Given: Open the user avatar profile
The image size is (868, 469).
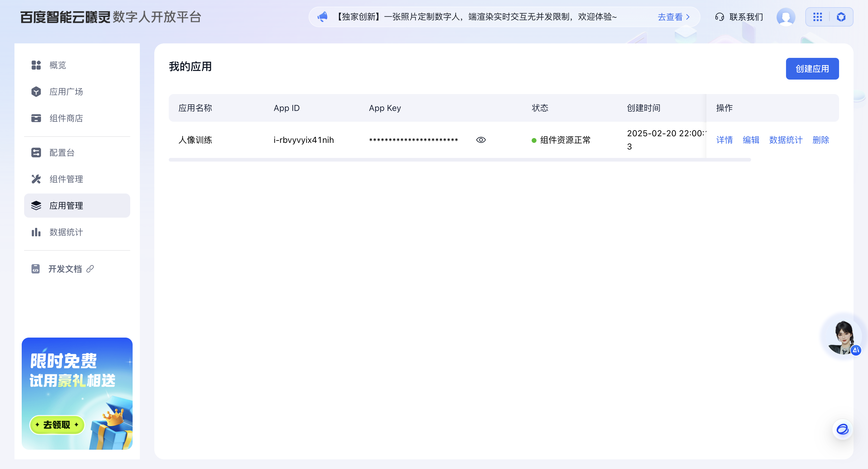Looking at the screenshot, I should (786, 17).
